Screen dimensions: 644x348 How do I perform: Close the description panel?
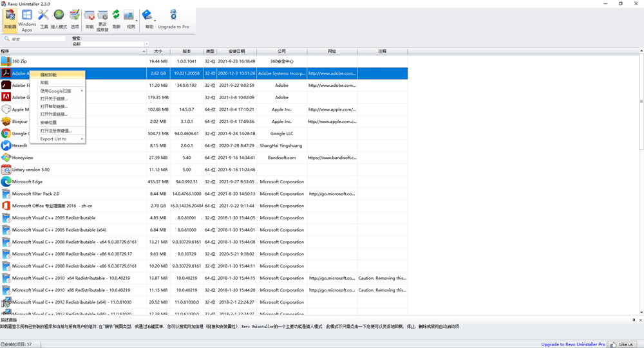pos(640,320)
